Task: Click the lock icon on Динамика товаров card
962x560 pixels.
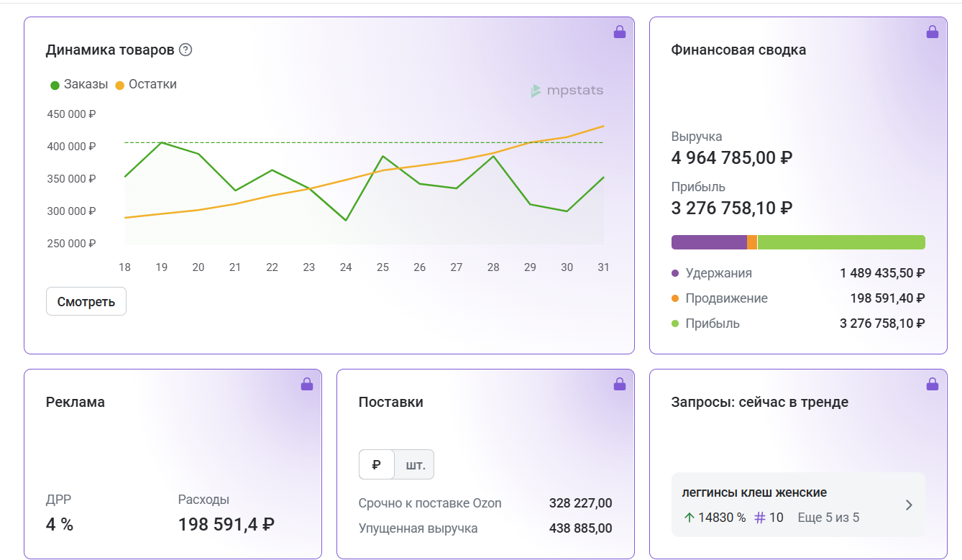Action: click(620, 32)
